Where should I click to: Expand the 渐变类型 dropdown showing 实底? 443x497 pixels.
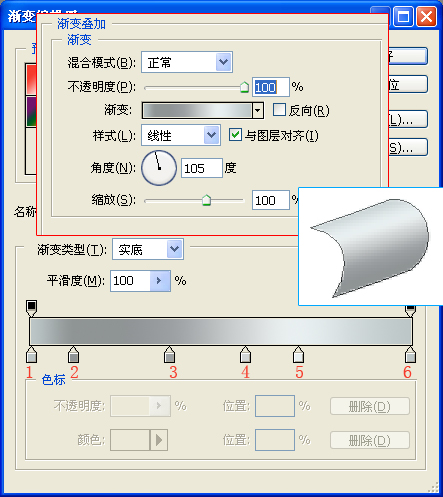click(148, 249)
